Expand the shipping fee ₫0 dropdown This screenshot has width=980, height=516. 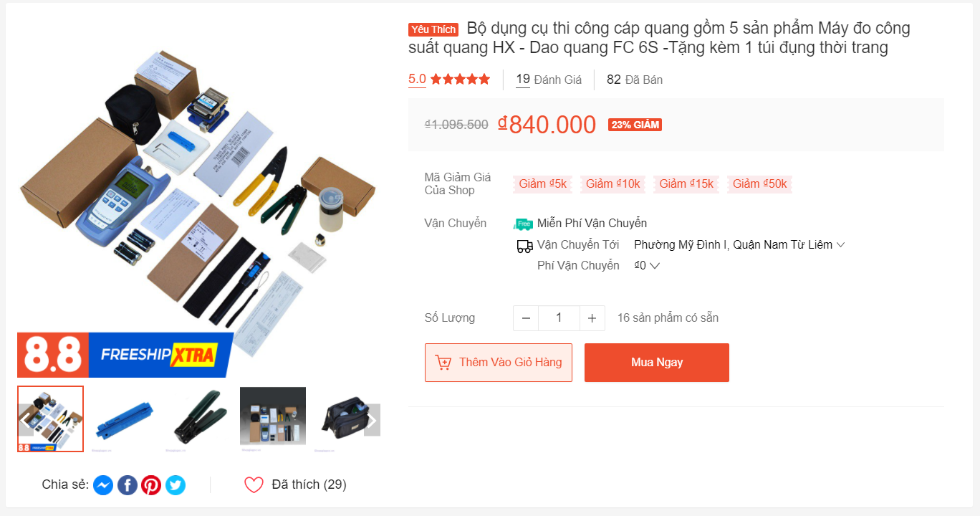[647, 266]
